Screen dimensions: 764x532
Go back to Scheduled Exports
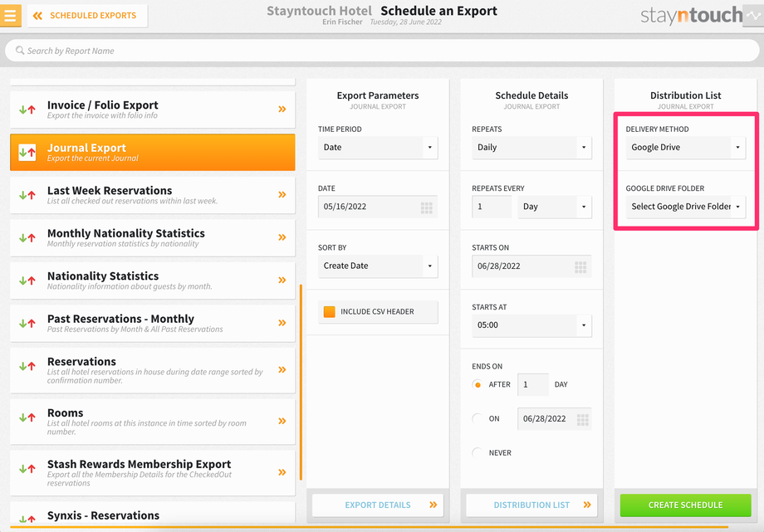point(88,16)
